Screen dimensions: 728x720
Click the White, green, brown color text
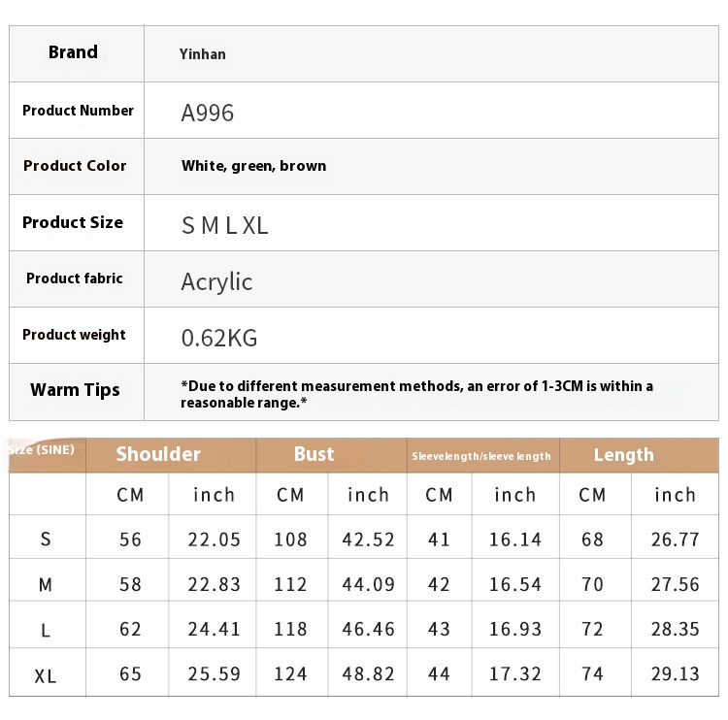pos(253,166)
